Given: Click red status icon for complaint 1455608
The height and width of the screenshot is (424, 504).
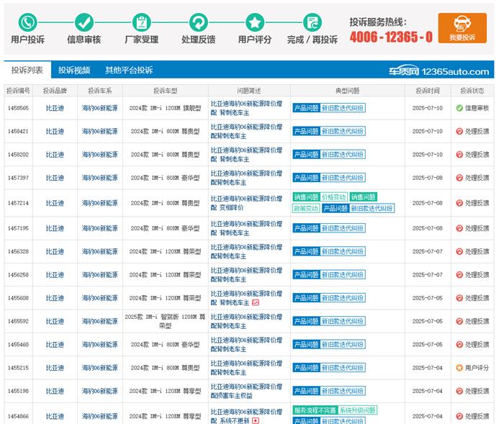Looking at the screenshot, I should pos(459,298).
